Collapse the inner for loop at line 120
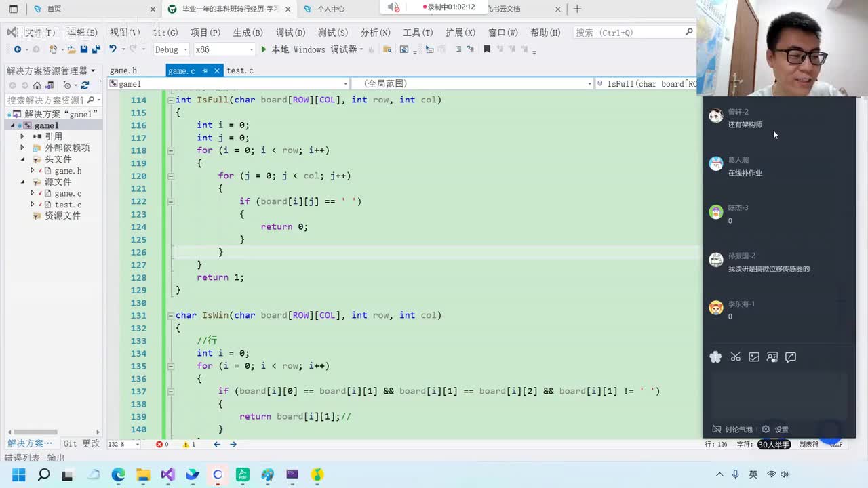Image resolution: width=868 pixels, height=488 pixels. point(170,176)
